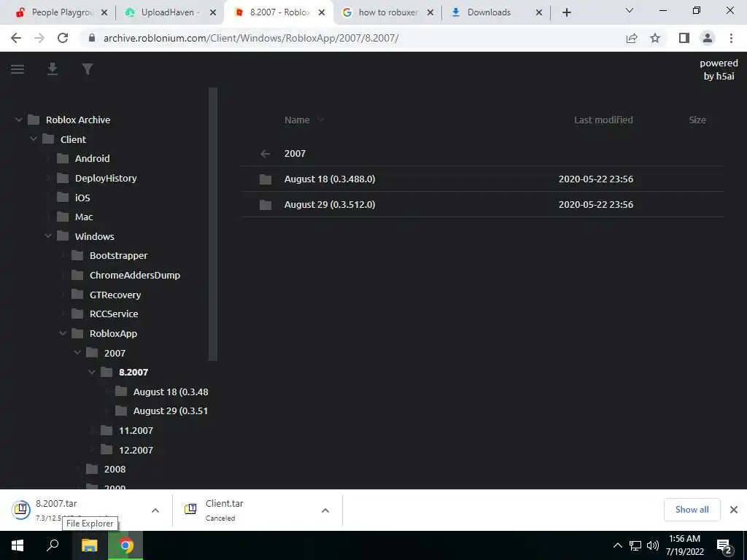
Task: Toggle the Chrome side panel icon
Action: [x=684, y=38]
